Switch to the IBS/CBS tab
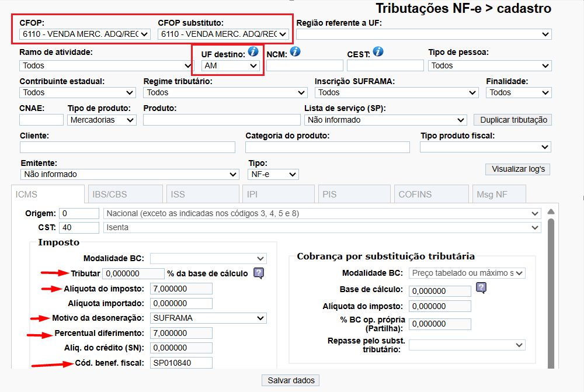584x392 pixels. (124, 195)
